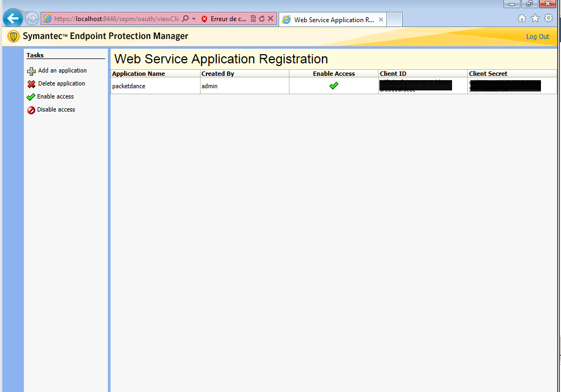The image size is (561, 392).
Task: Open the browser home page icon
Action: (522, 18)
